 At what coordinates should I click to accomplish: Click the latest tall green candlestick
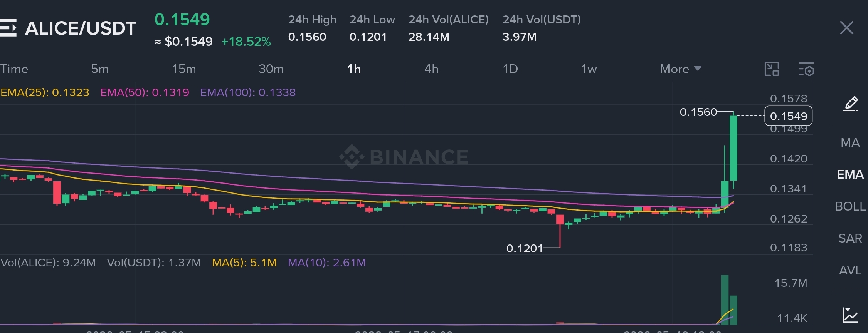733,148
